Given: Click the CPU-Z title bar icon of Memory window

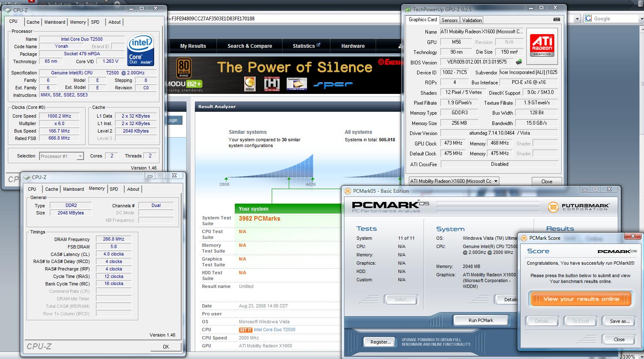Looking at the screenshot, I should (27, 177).
